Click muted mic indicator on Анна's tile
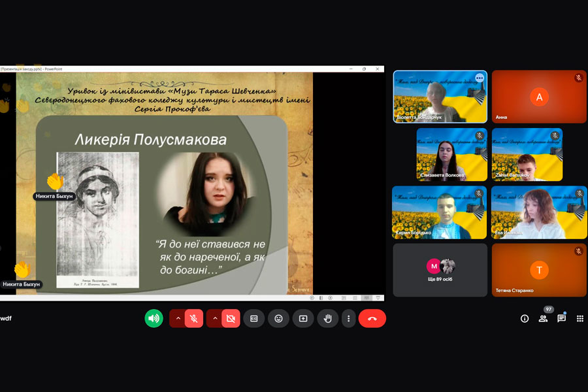 point(579,78)
